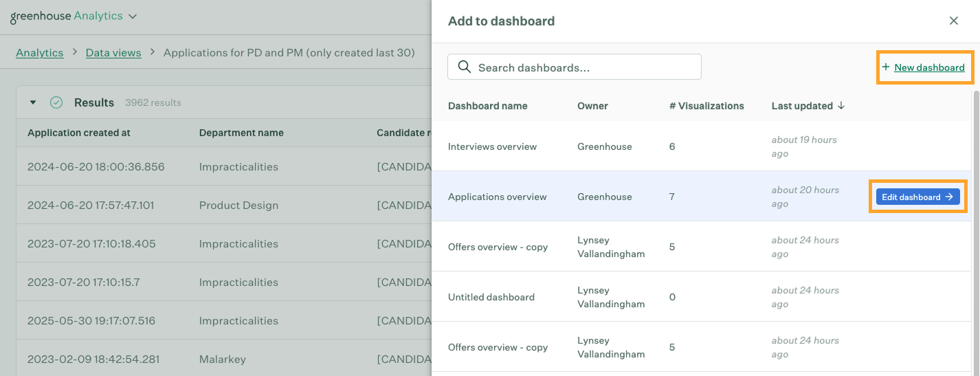The width and height of the screenshot is (980, 376).
Task: Focus the Search dashboards input field
Action: [x=575, y=67]
